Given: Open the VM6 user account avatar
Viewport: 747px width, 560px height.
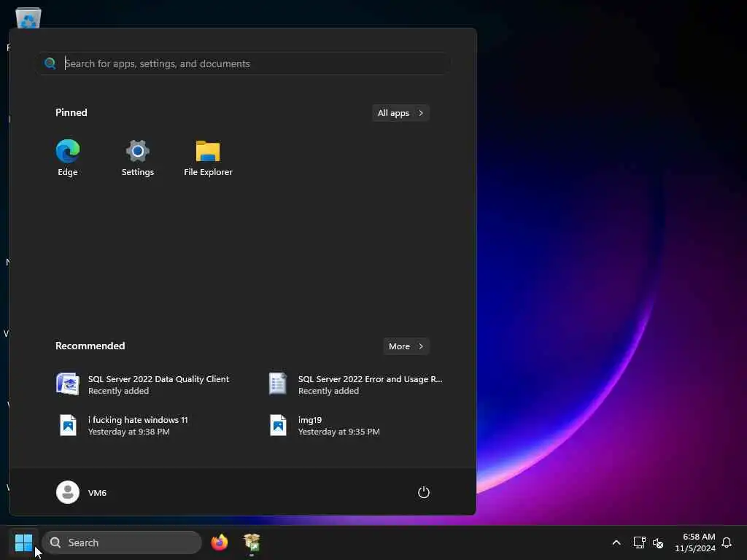Looking at the screenshot, I should coord(68,492).
